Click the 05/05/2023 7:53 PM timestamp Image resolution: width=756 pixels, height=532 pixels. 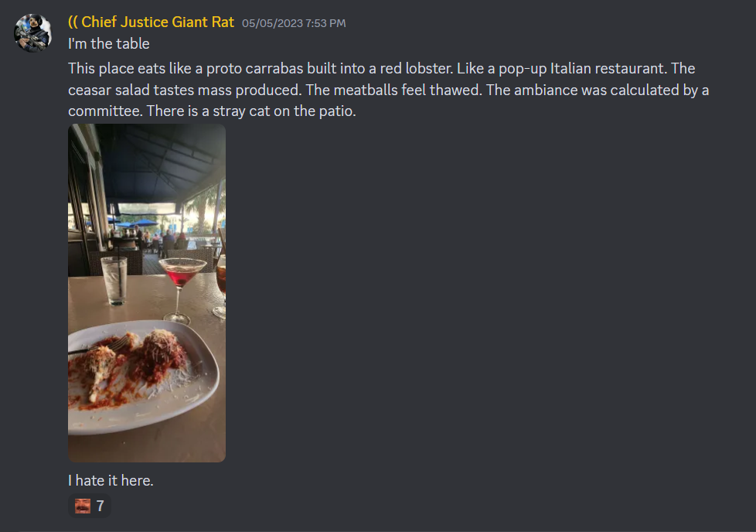pos(294,23)
